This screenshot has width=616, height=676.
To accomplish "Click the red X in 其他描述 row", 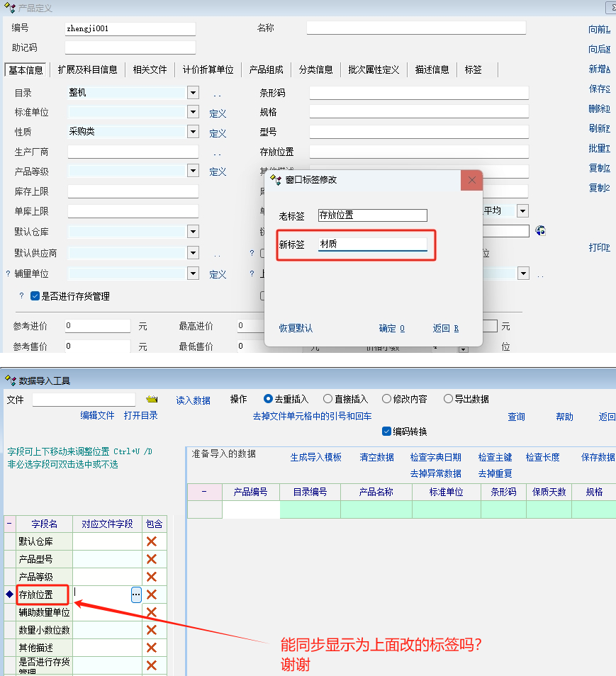I will tap(151, 648).
